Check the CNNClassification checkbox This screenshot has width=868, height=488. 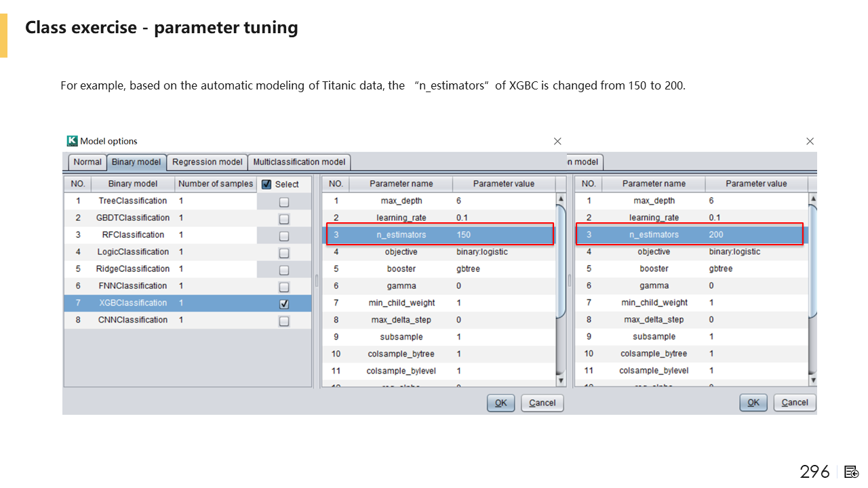click(x=284, y=321)
